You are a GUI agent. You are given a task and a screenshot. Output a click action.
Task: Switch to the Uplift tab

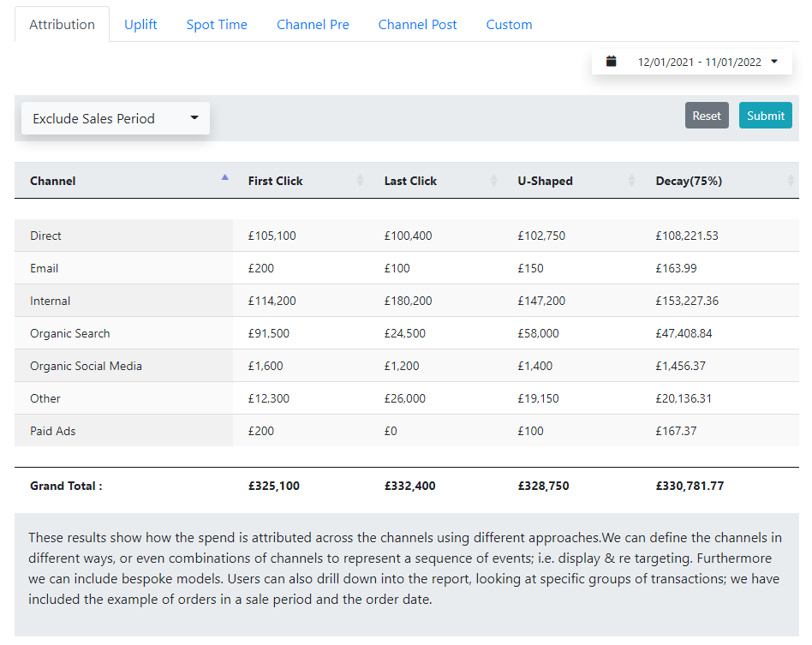tap(140, 24)
